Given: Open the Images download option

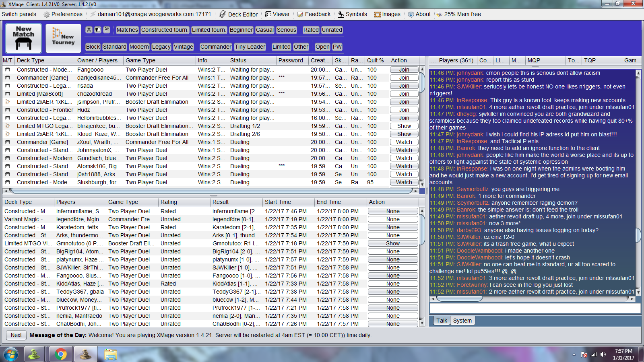Looking at the screenshot, I should [387, 14].
